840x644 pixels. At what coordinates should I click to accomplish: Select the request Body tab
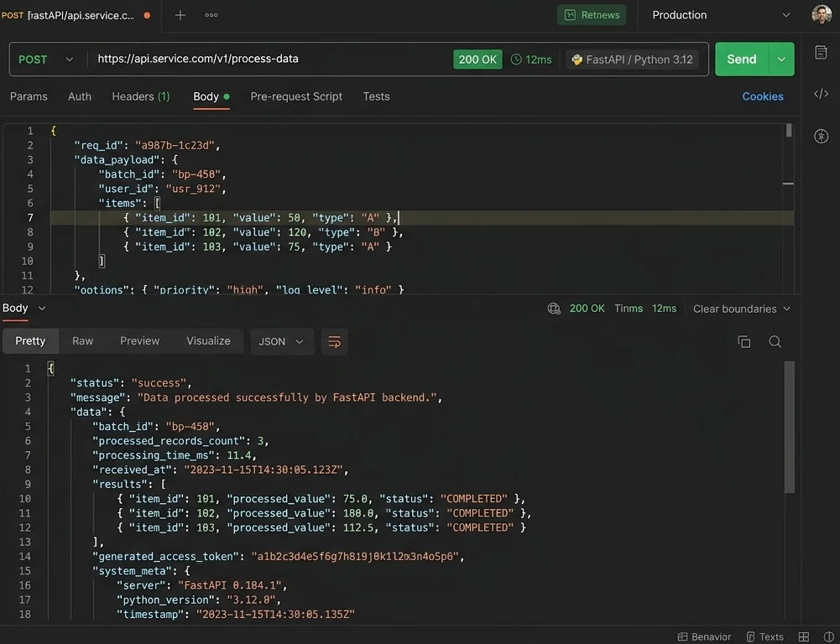coord(211,96)
